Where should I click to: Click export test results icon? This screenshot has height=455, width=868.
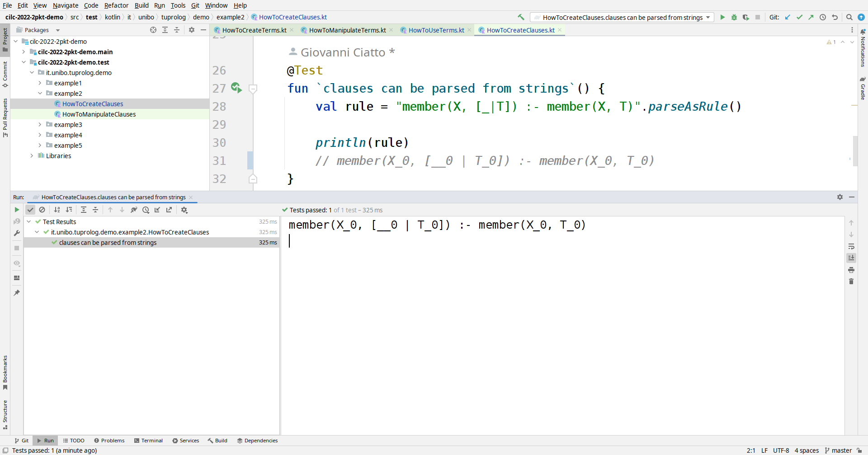pos(169,210)
